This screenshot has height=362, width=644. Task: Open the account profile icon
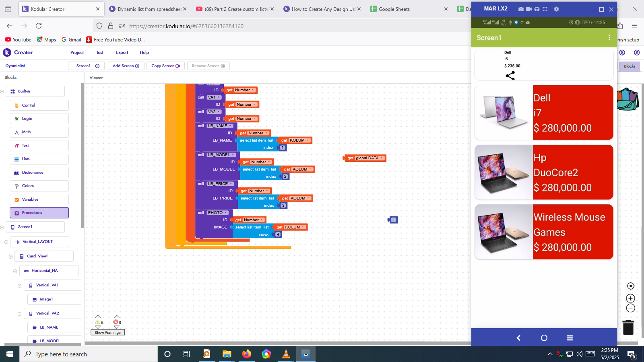[x=636, y=52]
